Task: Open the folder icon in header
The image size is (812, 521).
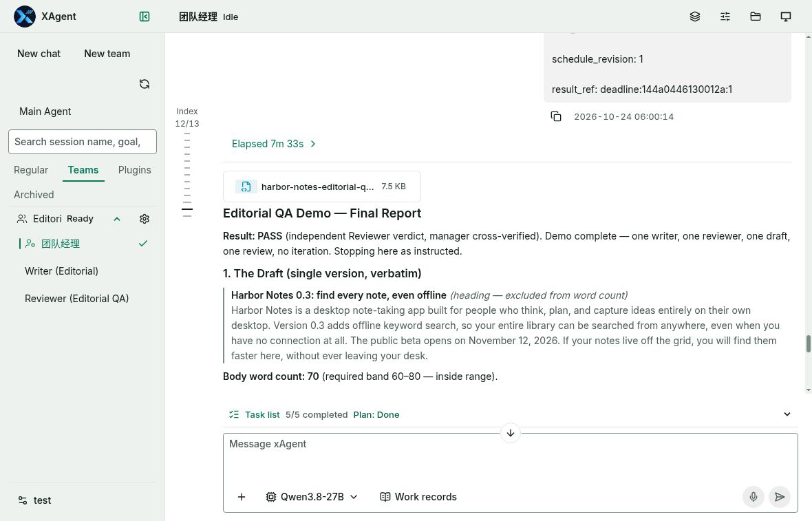Action: pyautogui.click(x=756, y=17)
